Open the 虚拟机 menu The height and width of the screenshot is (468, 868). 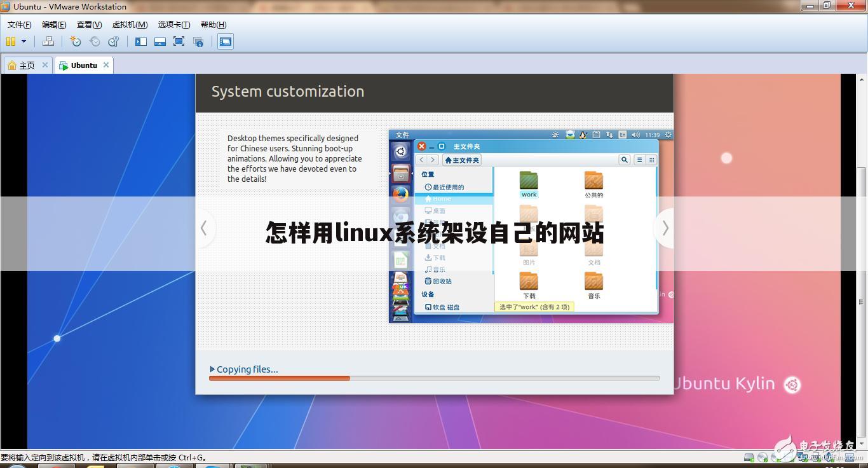pos(130,24)
